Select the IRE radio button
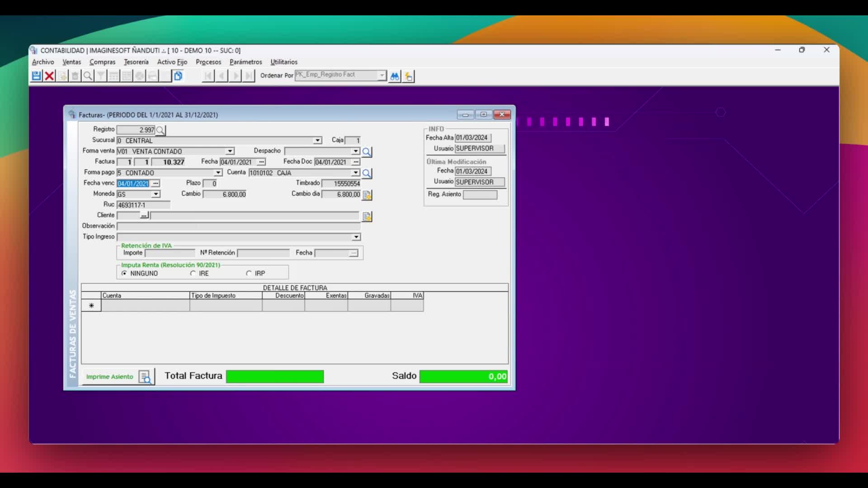The height and width of the screenshot is (488, 868). point(193,273)
